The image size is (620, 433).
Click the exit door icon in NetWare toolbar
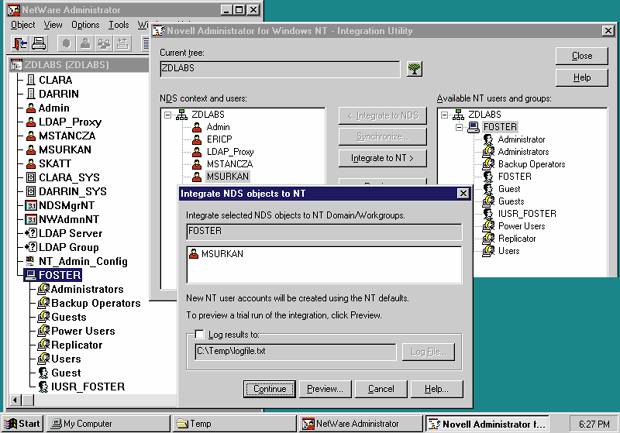tap(20, 44)
